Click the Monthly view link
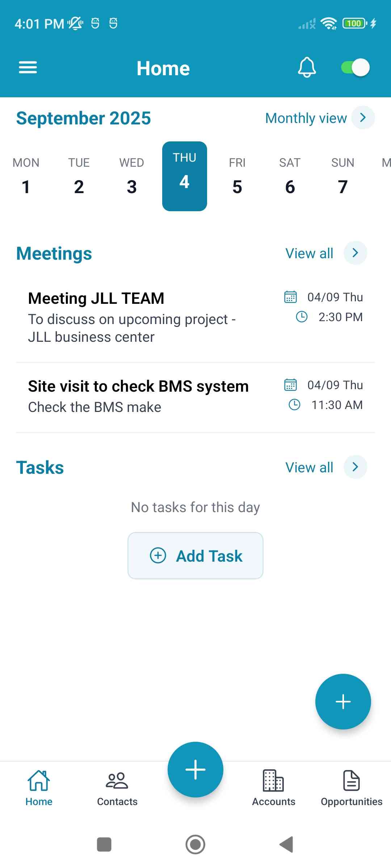The image size is (391, 868). 306,118
